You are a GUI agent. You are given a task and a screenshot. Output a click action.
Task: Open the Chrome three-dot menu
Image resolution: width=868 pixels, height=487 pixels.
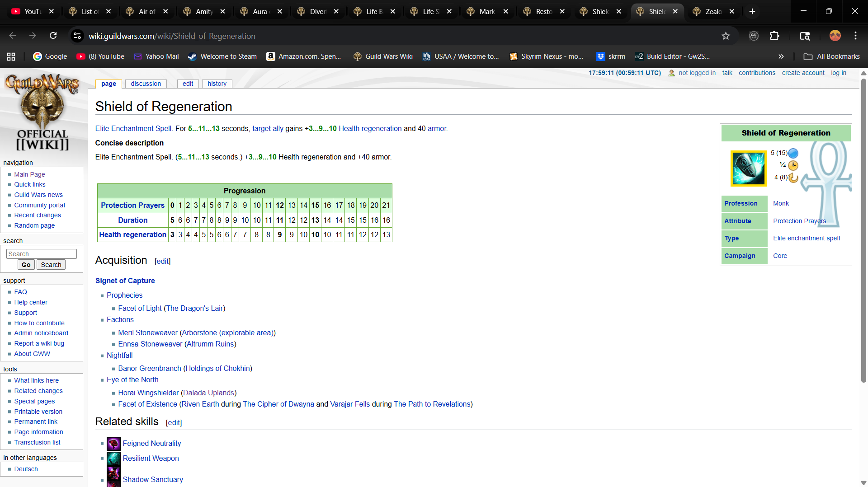pos(855,36)
